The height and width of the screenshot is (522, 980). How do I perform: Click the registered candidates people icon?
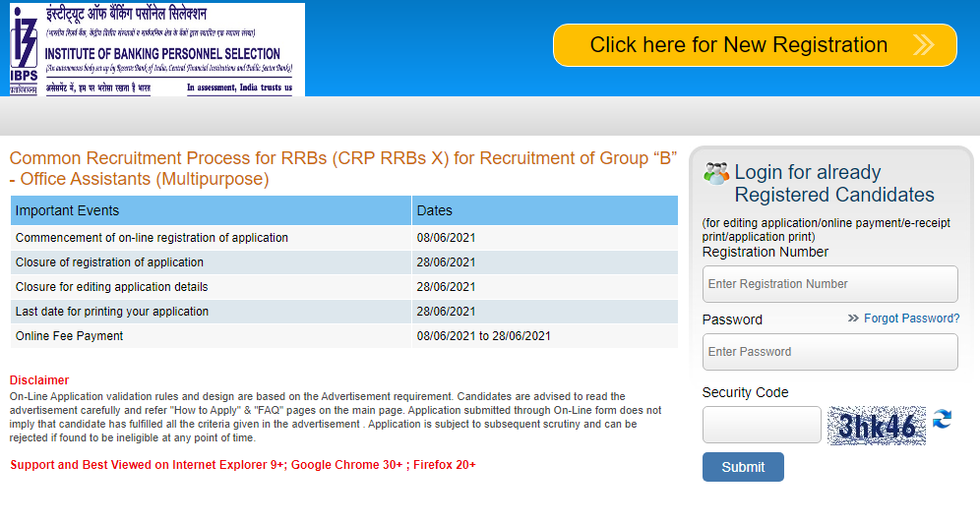pyautogui.click(x=715, y=173)
